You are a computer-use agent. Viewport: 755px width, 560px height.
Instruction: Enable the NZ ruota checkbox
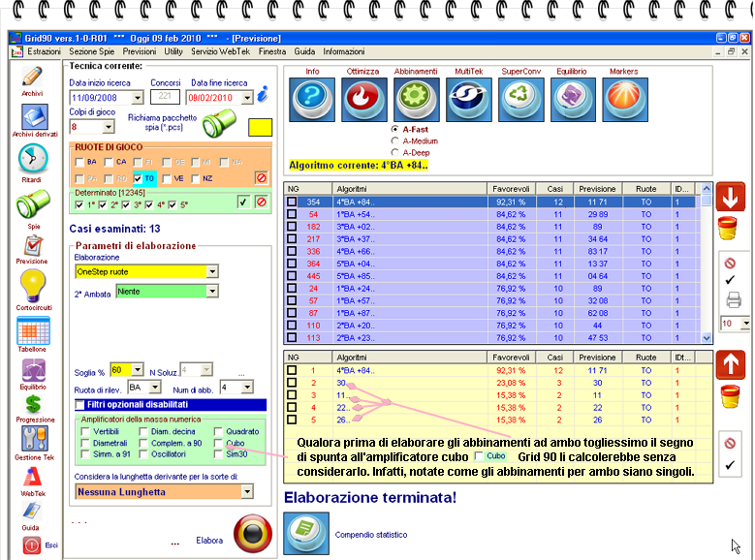[x=196, y=178]
